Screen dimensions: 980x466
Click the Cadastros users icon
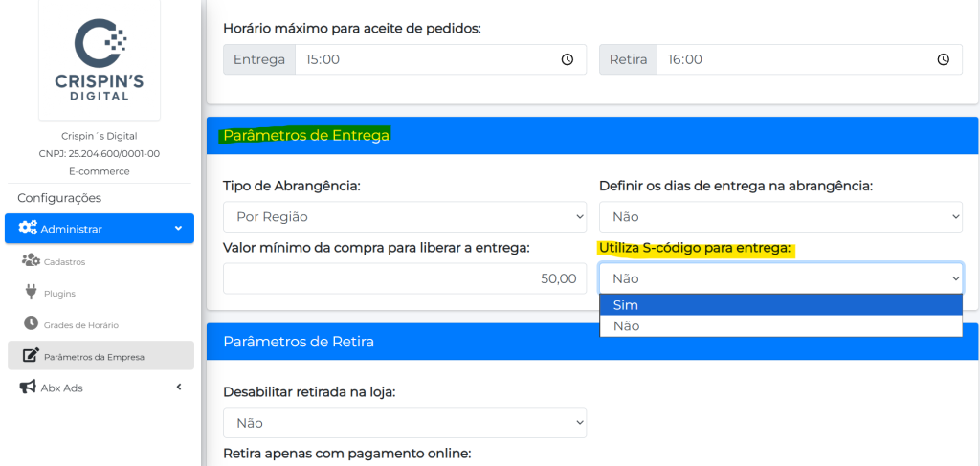tap(31, 260)
